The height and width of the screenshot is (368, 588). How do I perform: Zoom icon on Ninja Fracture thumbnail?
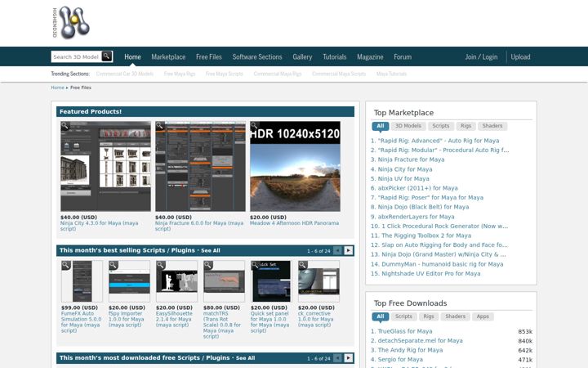click(x=160, y=126)
